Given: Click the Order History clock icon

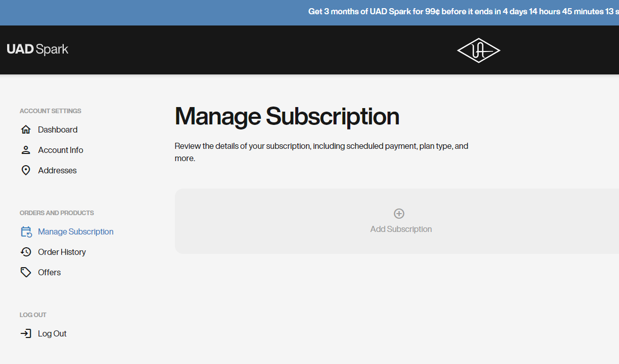Looking at the screenshot, I should (x=25, y=252).
